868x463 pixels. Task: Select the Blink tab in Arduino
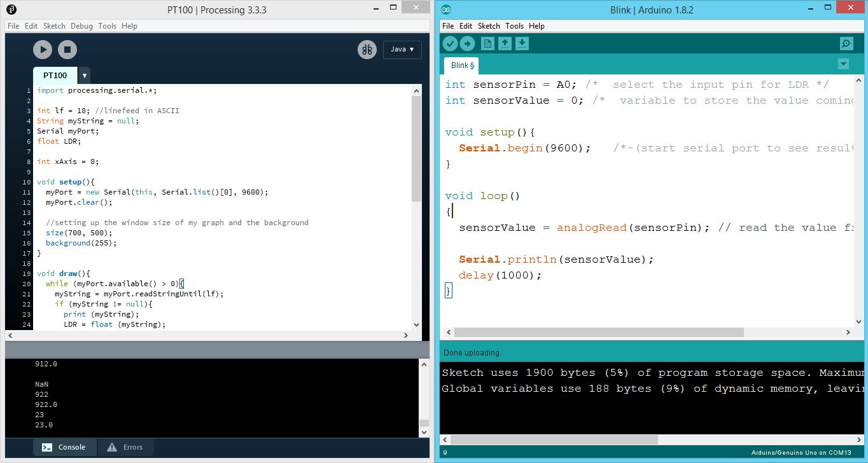[x=461, y=66]
